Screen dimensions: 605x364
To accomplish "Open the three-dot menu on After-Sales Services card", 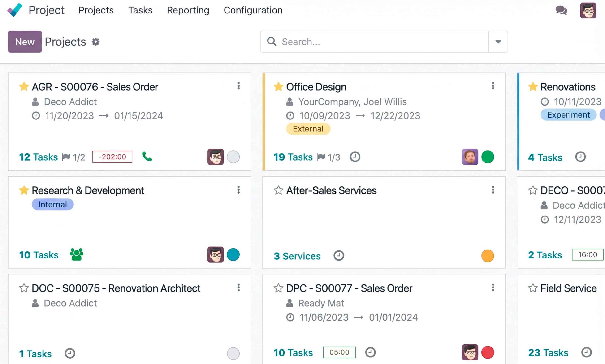I will pyautogui.click(x=493, y=190).
